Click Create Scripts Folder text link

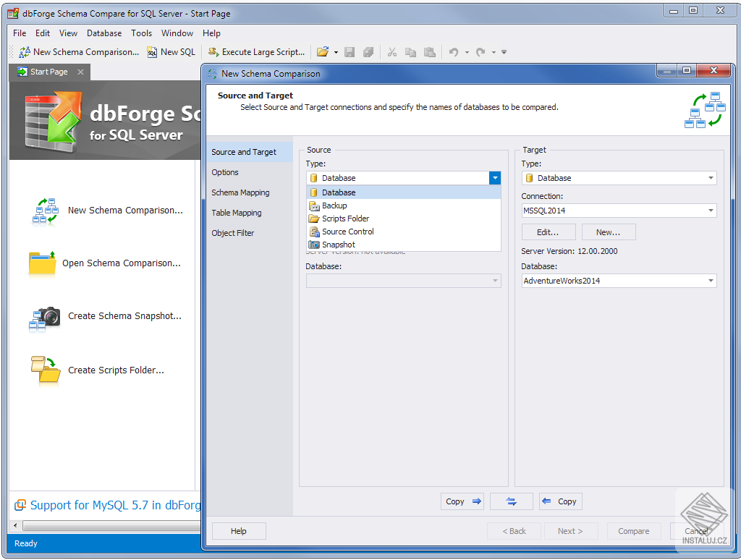pyautogui.click(x=117, y=370)
